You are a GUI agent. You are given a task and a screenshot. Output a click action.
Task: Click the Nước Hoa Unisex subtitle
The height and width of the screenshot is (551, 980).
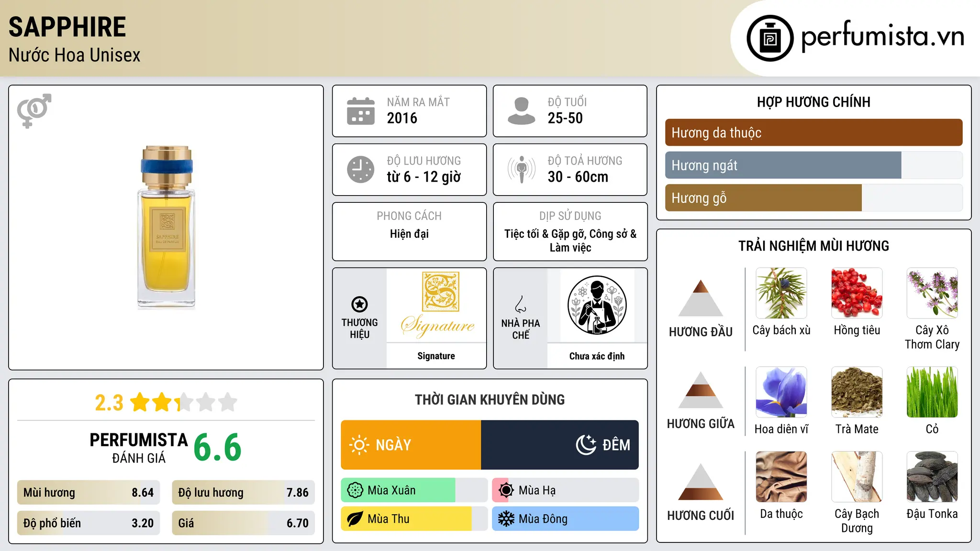[x=74, y=55]
